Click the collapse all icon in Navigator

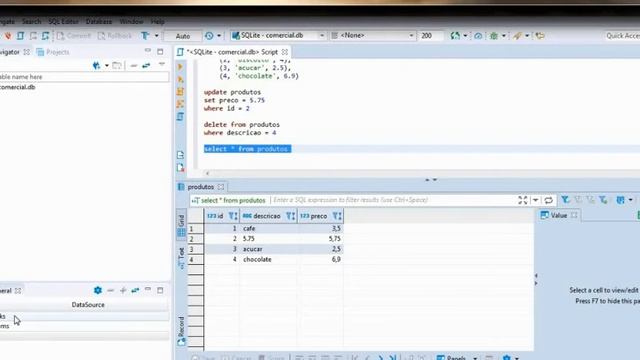133,65
